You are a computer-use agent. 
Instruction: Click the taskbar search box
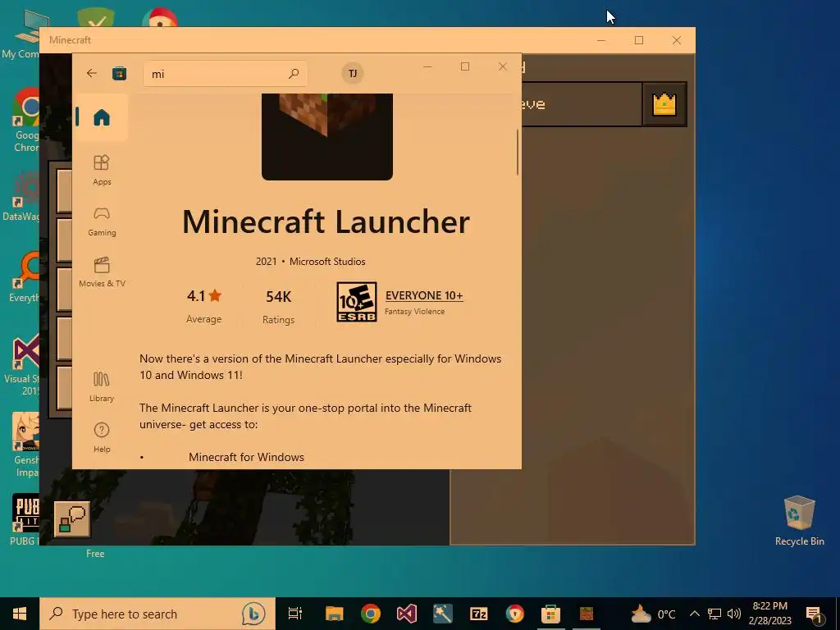coord(157,614)
